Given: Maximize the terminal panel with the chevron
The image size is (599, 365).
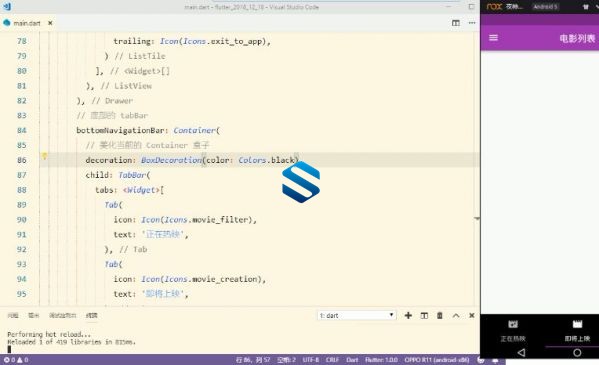Looking at the screenshot, I should [x=456, y=315].
